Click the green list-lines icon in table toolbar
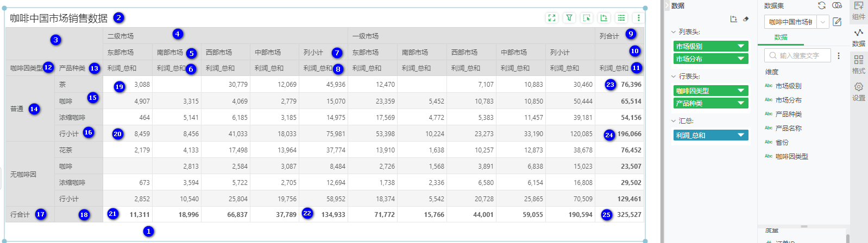This screenshot has width=868, height=243. 621,18
